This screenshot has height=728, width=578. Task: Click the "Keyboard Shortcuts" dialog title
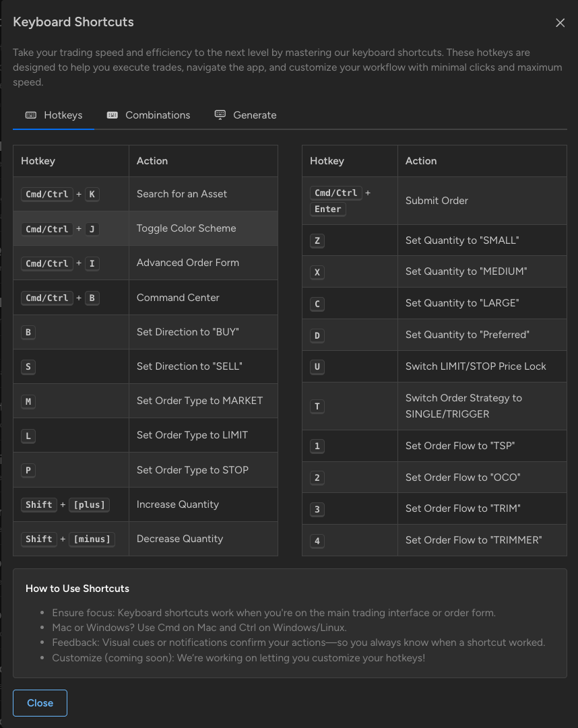pyautogui.click(x=73, y=22)
